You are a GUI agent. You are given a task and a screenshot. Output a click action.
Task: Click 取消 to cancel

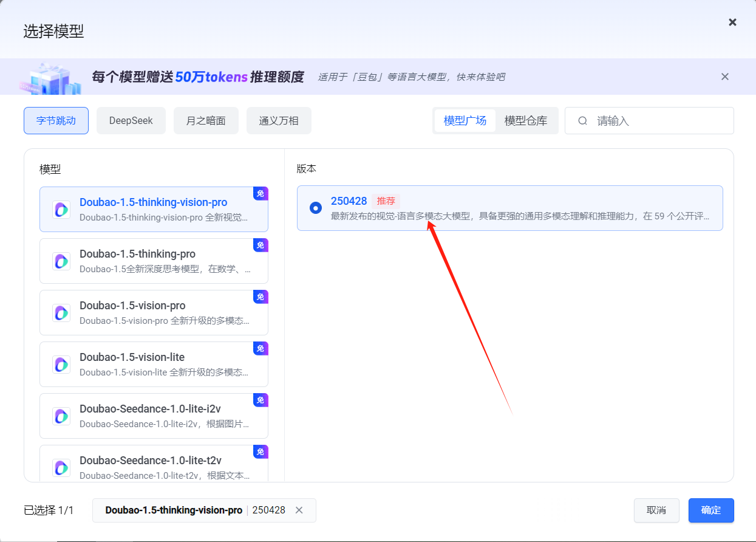pyautogui.click(x=656, y=510)
